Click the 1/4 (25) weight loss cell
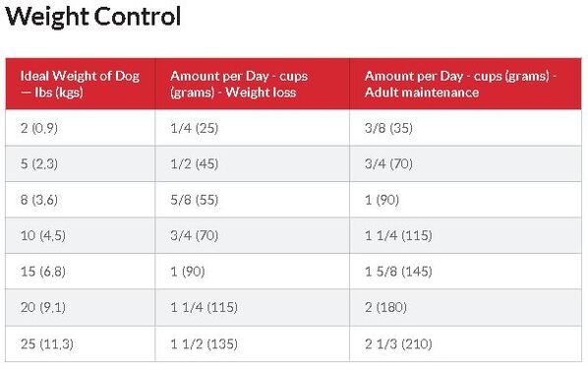This screenshot has width=588, height=370. pyautogui.click(x=253, y=128)
